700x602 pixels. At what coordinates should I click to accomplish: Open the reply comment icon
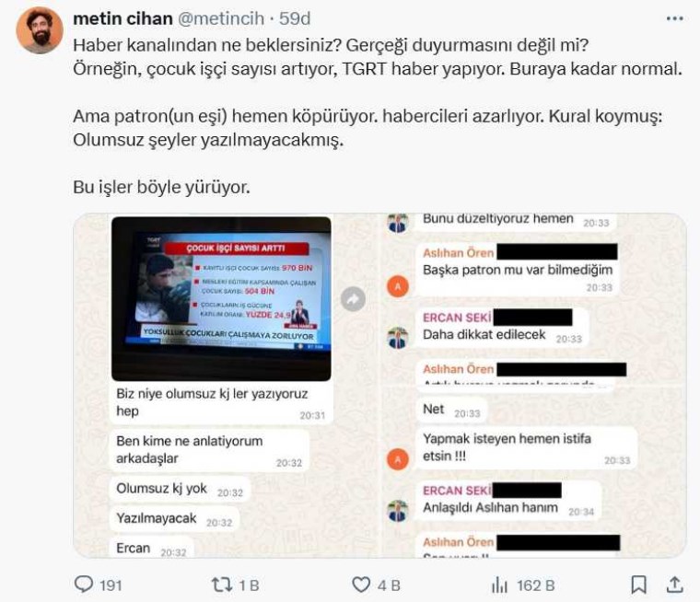pyautogui.click(x=84, y=585)
